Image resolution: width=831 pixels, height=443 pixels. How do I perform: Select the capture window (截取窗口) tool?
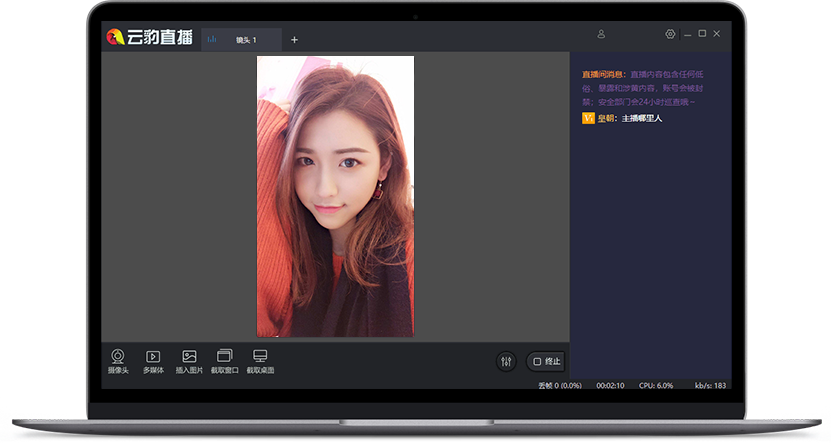[x=224, y=357]
